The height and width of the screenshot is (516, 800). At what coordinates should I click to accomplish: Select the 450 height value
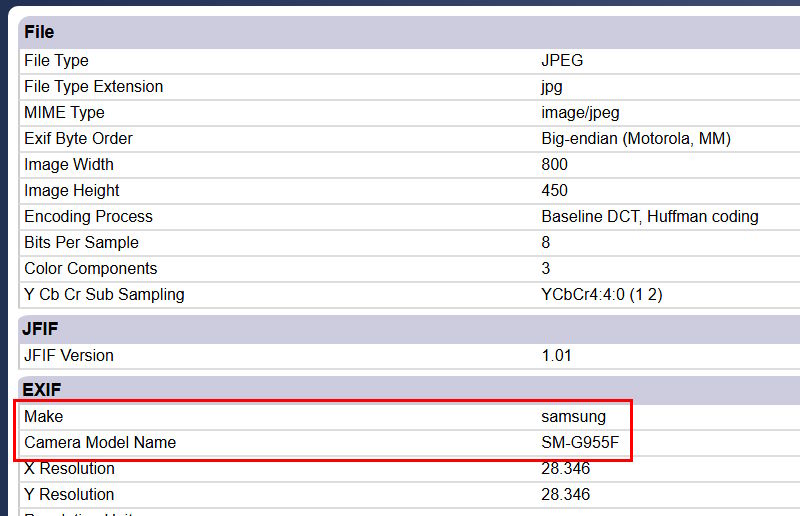[554, 190]
